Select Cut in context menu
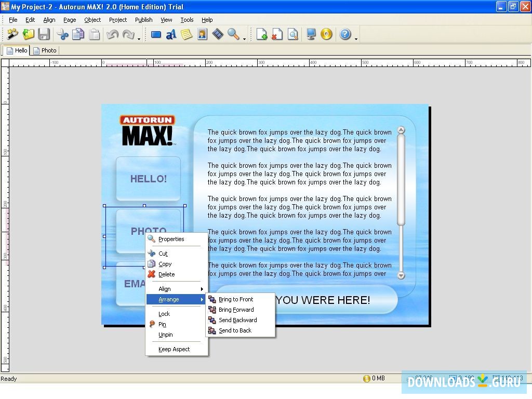The width and height of the screenshot is (532, 399). click(x=177, y=254)
